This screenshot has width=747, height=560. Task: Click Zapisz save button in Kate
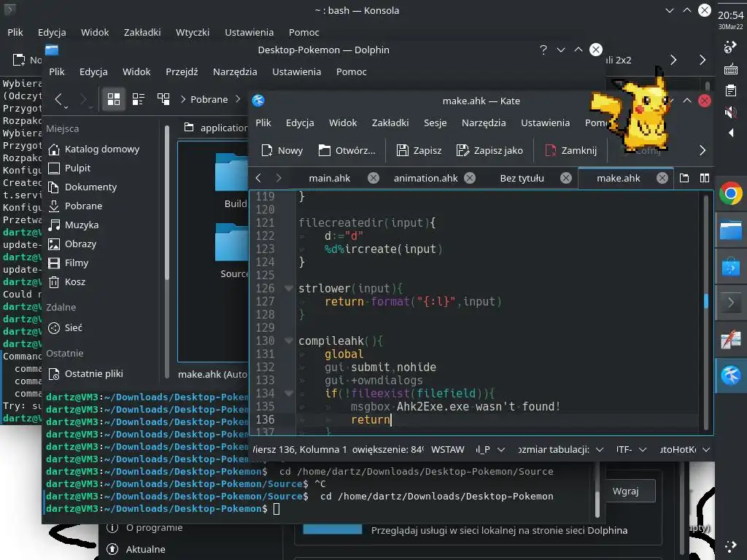(x=419, y=150)
